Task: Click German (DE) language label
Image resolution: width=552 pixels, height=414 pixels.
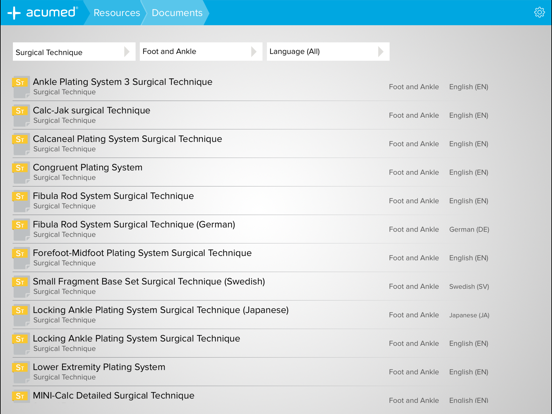Action: pos(469,230)
